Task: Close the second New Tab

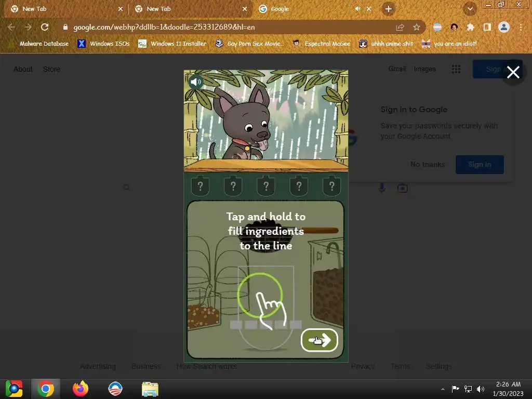Action: 245,9
